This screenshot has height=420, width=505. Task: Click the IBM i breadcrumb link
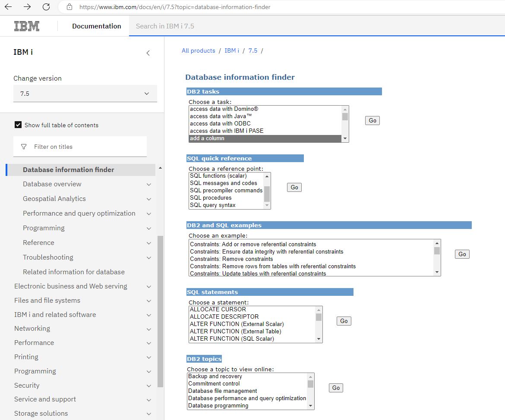pyautogui.click(x=232, y=50)
